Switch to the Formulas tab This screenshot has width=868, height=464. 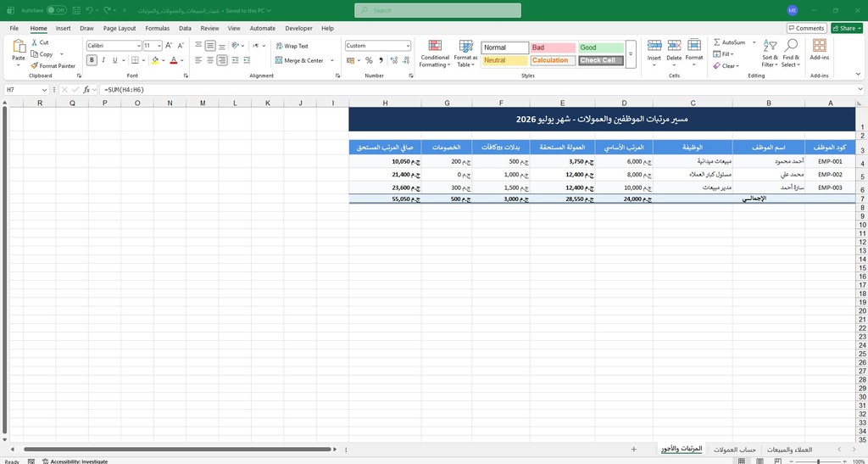click(x=157, y=28)
